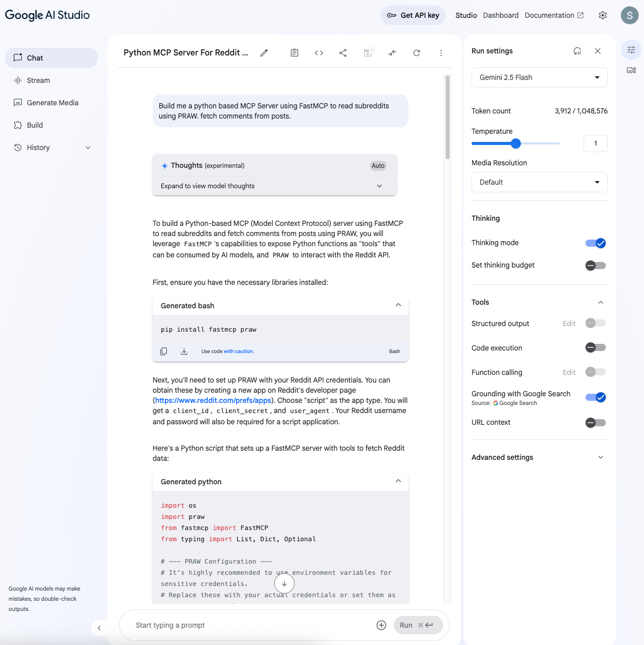
Task: Enable Set thinking budget switch
Action: pyautogui.click(x=596, y=266)
